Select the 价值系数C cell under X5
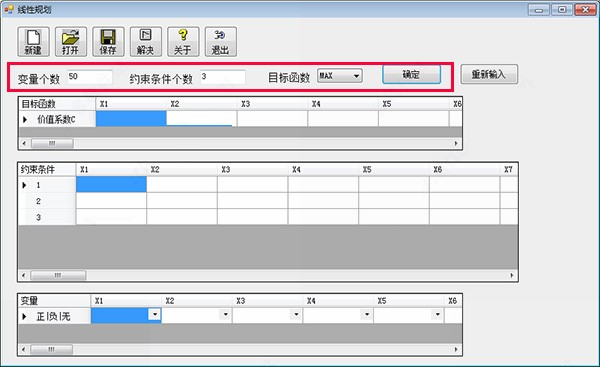The image size is (600, 367). [x=414, y=119]
